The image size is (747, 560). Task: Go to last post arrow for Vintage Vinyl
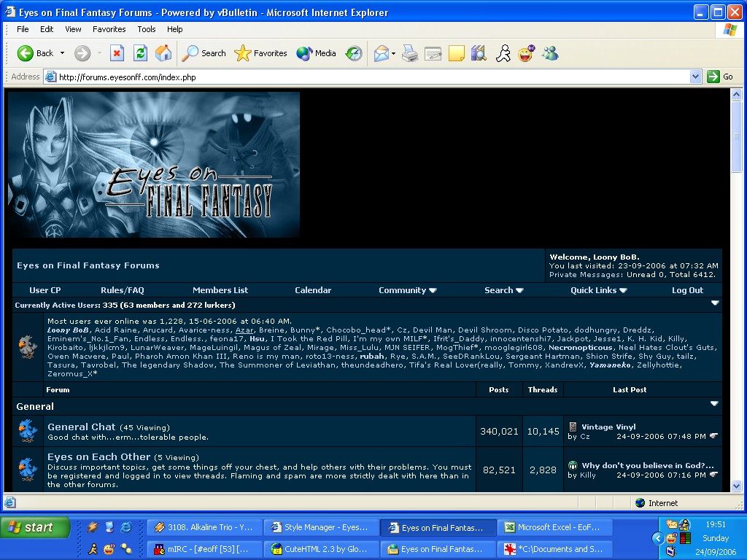tap(713, 436)
